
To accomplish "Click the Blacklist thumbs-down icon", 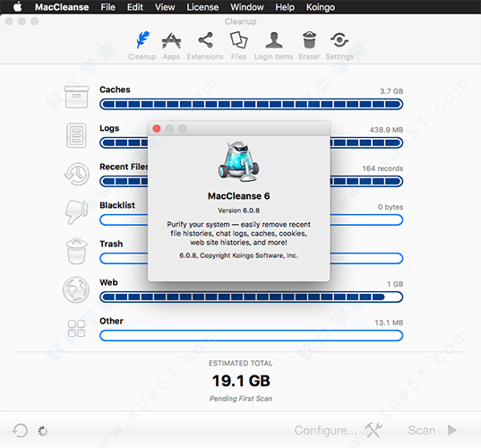I will pos(76,212).
